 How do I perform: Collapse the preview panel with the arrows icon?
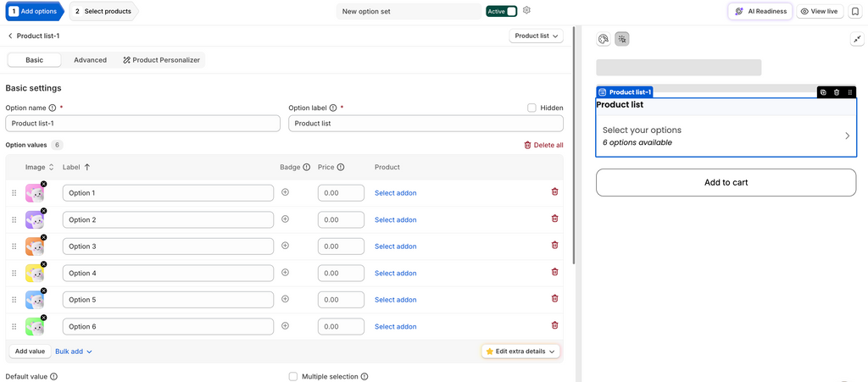(x=857, y=39)
